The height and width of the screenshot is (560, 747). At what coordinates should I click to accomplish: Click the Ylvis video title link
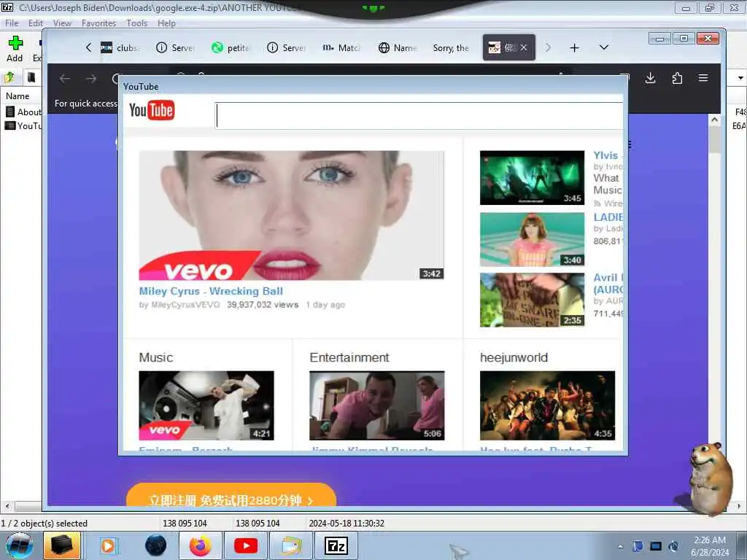[608, 155]
